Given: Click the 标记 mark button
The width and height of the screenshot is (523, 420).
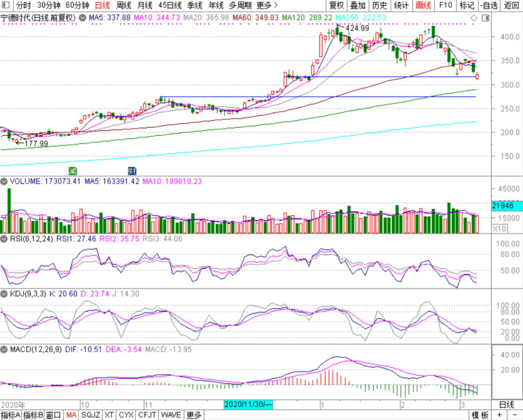Looking at the screenshot, I should point(467,5).
